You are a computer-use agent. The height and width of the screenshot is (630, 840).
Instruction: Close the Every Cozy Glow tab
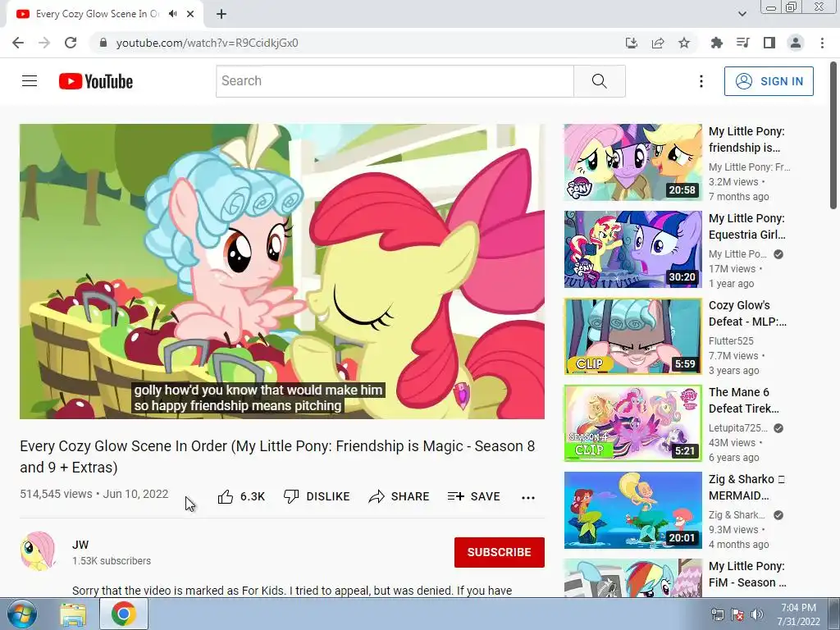click(190, 14)
